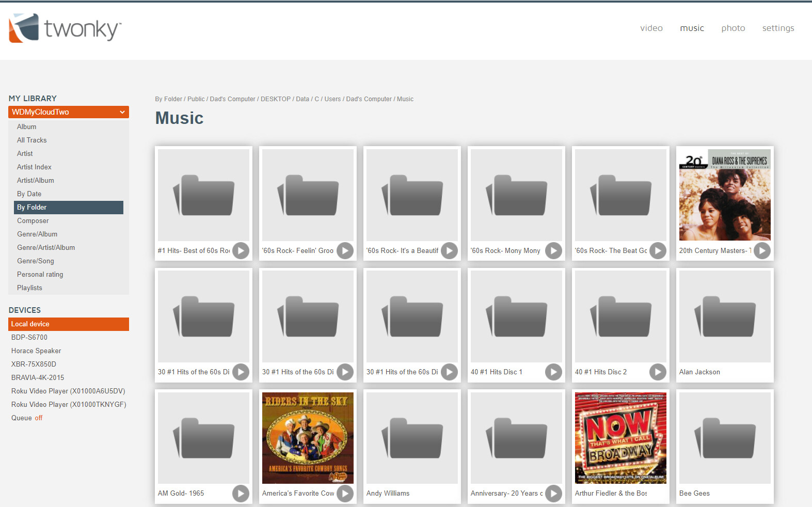Play '60s Rock- Feelin' Groovy folder

(345, 251)
